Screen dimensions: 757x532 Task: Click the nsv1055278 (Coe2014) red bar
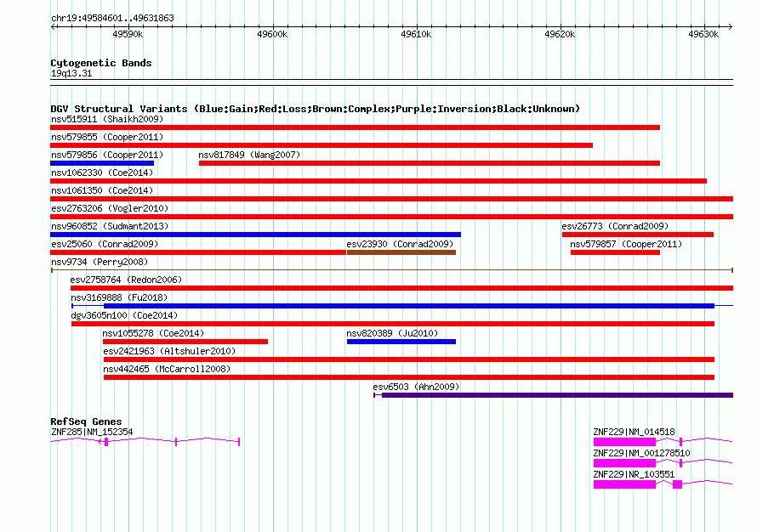click(185, 342)
